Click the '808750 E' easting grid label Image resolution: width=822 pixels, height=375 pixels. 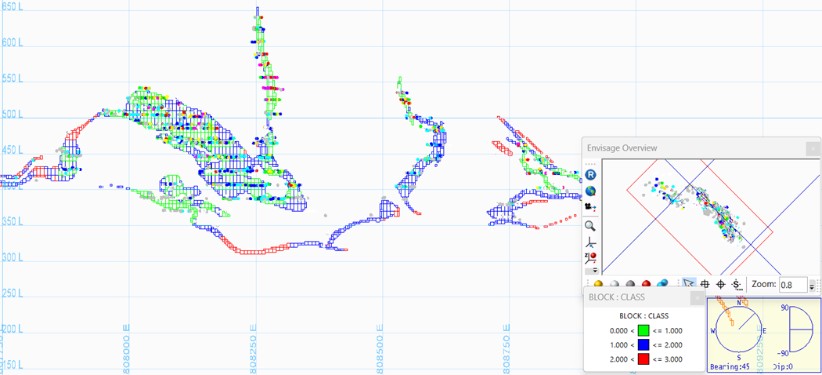tap(507, 350)
